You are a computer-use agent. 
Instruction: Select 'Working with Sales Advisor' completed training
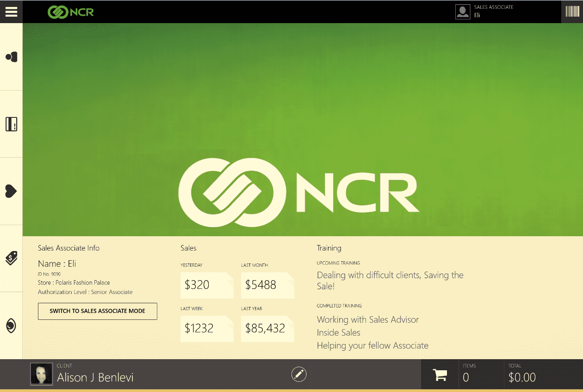(367, 319)
